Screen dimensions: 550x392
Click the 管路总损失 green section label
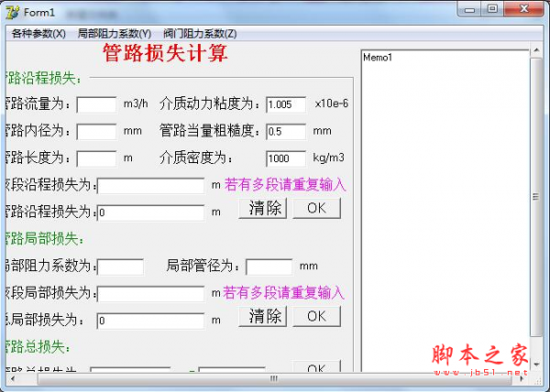[38, 347]
